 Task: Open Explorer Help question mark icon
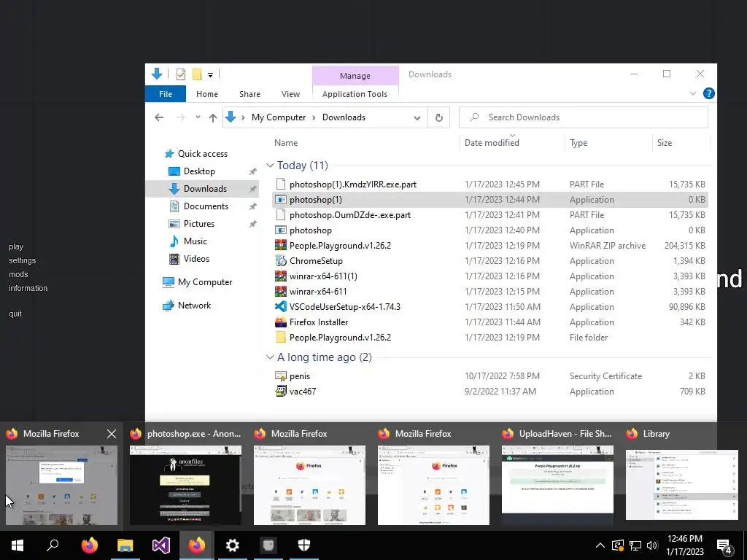(708, 93)
